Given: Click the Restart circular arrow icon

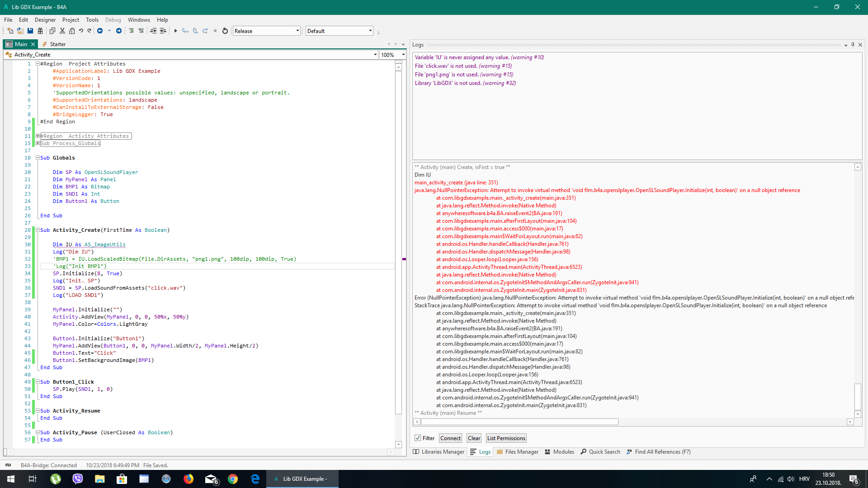Looking at the screenshot, I should coord(225,31).
